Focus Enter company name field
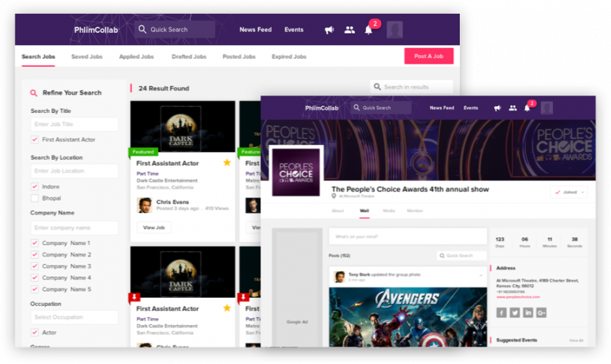Viewport: 611px width, 364px height. coord(74,227)
